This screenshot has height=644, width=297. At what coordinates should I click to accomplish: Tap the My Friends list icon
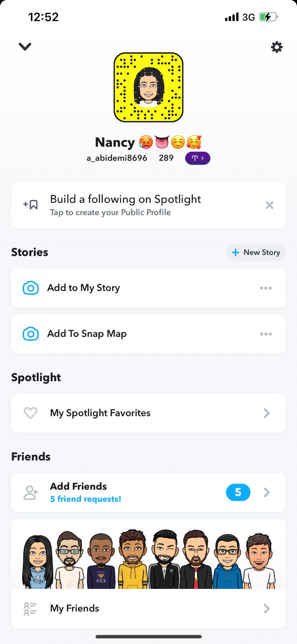pos(31,609)
